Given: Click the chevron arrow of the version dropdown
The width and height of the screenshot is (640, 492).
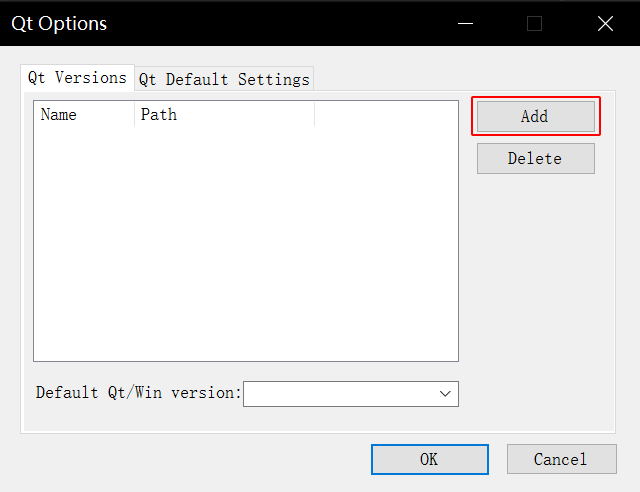Looking at the screenshot, I should [x=445, y=394].
